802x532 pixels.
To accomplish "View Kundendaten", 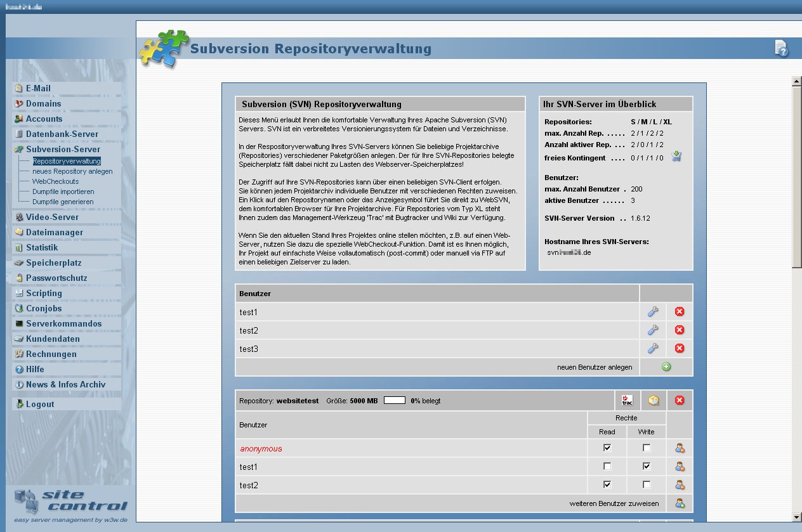I will [x=67, y=339].
